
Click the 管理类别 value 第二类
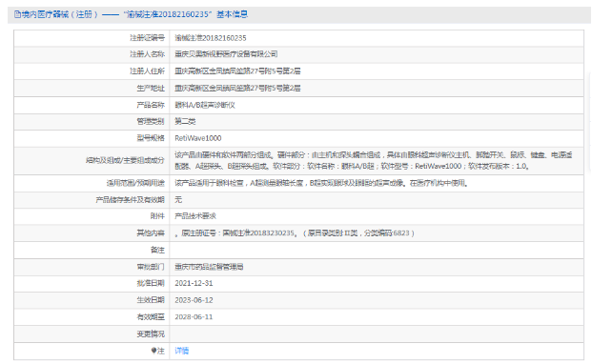click(185, 121)
